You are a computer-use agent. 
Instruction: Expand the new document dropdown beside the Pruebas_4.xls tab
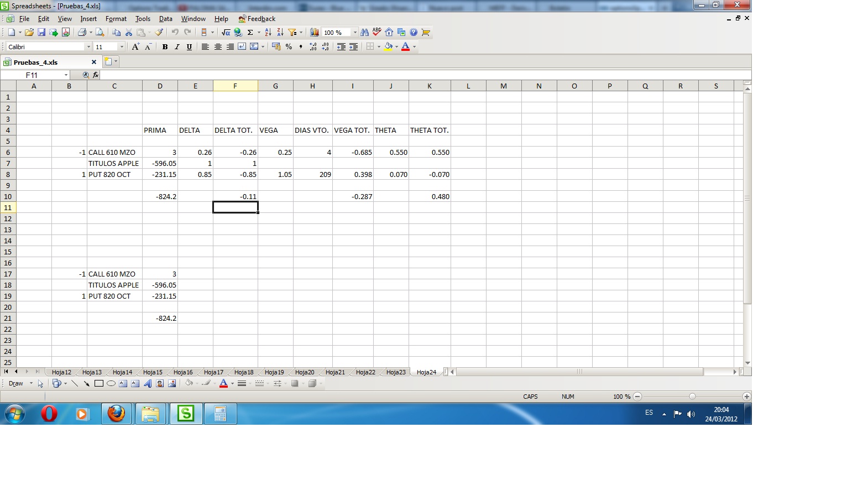tap(116, 62)
